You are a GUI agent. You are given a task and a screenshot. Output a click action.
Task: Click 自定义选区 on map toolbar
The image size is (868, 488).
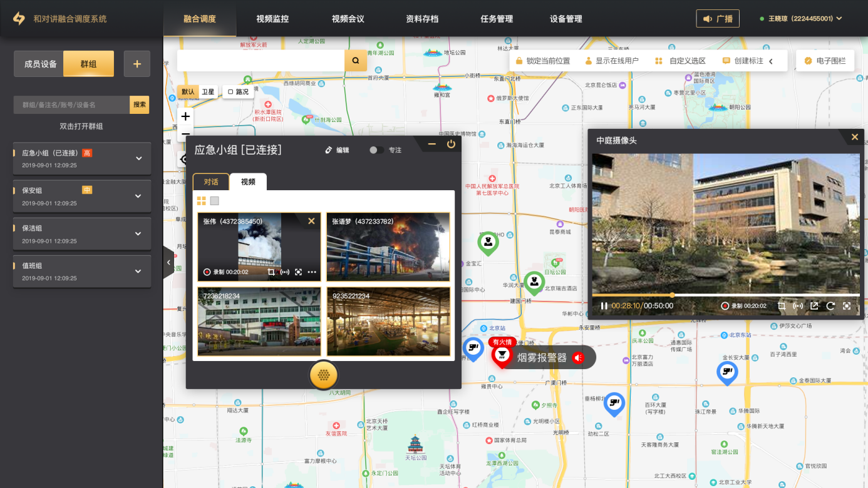(x=680, y=61)
